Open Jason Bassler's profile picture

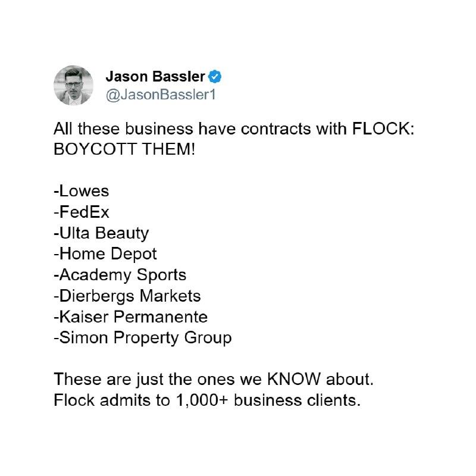coord(74,86)
